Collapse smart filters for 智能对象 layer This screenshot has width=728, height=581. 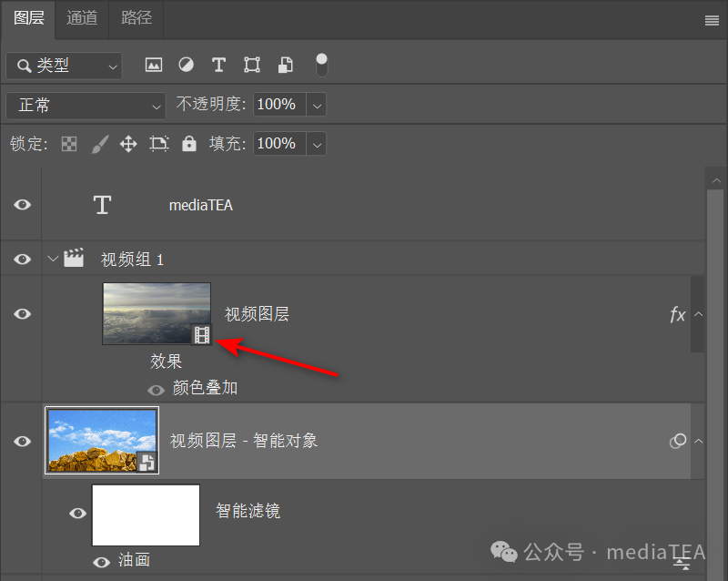698,441
